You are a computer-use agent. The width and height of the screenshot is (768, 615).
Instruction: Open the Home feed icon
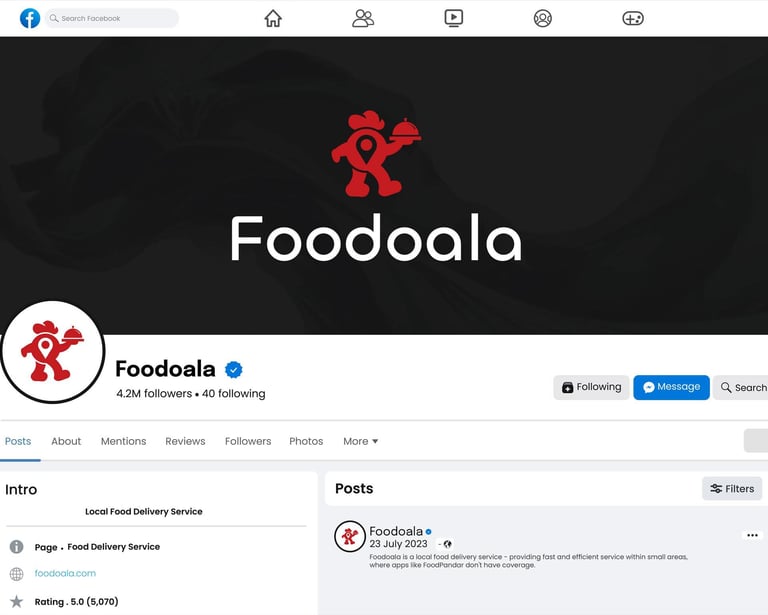273,19
